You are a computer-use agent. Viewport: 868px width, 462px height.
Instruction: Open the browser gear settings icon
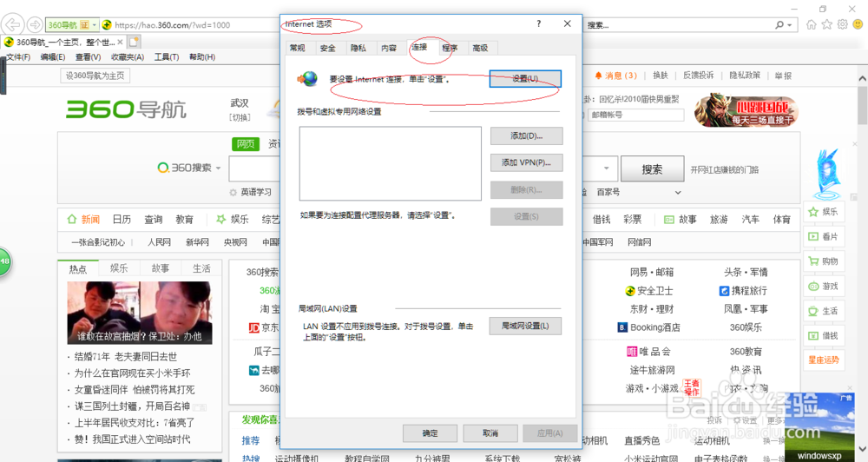coord(842,24)
